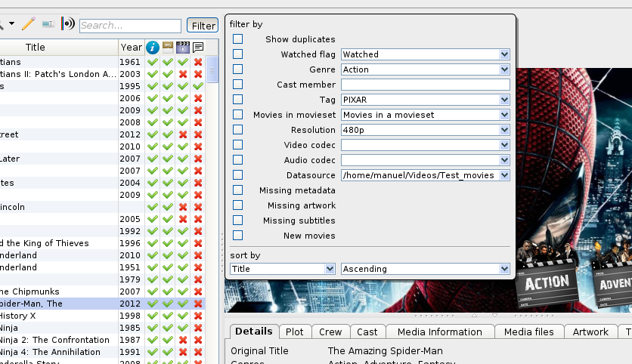Open the Datasource path dropdown

coord(425,175)
